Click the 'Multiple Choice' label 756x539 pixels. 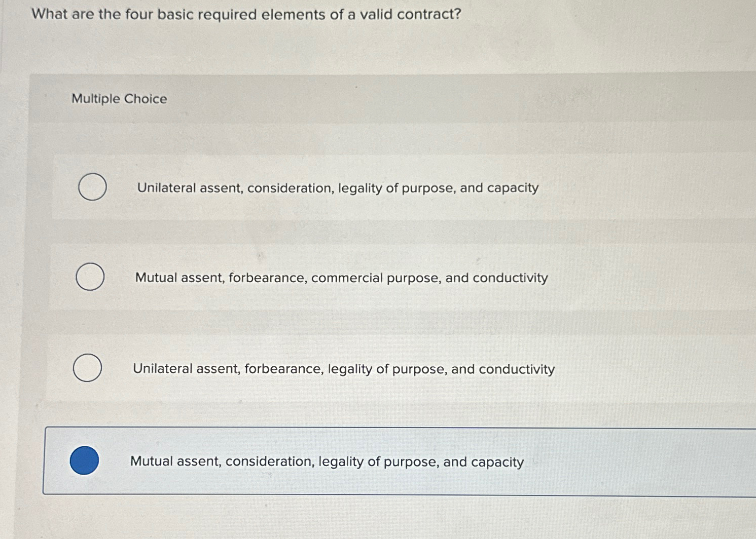click(119, 99)
